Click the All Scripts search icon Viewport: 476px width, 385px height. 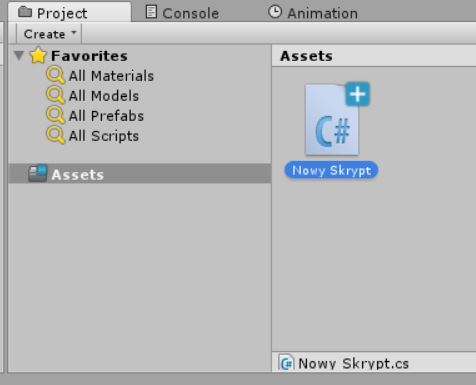click(55, 135)
